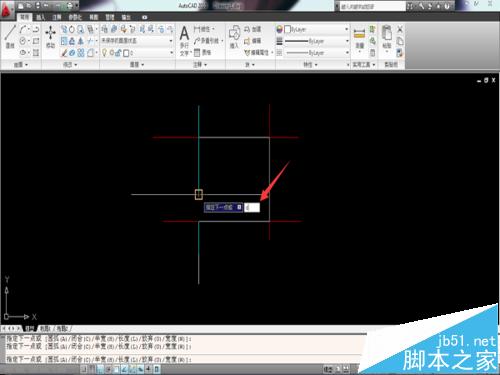Click the Cut (X) icon in clipboard panel
This screenshot has height=375, width=500.
[x=400, y=29]
